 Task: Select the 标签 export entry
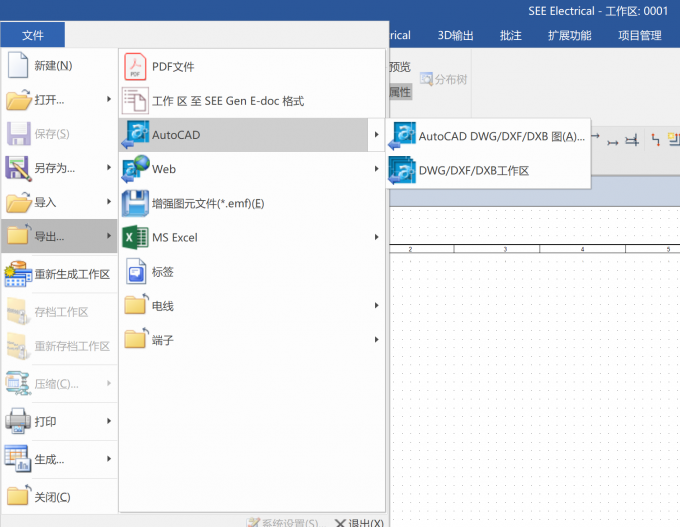pos(252,272)
